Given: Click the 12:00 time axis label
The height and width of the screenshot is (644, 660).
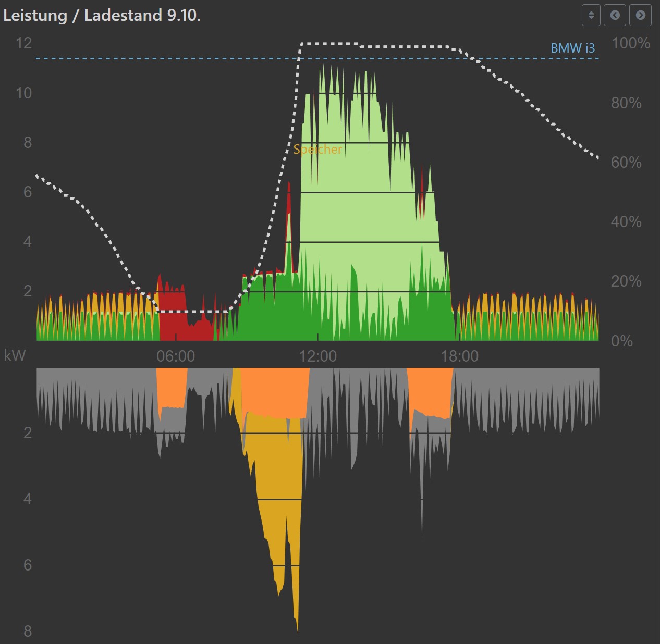Looking at the screenshot, I should point(317,356).
